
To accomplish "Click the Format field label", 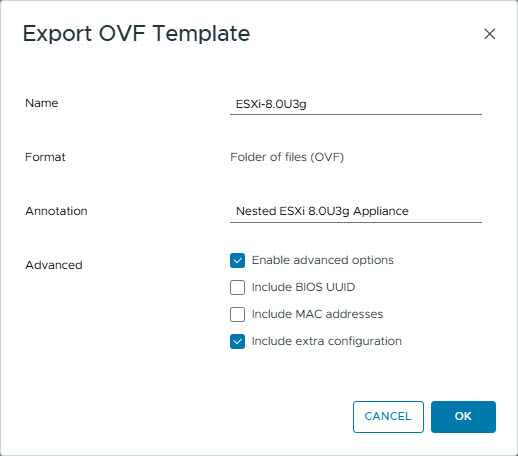I will coord(45,157).
